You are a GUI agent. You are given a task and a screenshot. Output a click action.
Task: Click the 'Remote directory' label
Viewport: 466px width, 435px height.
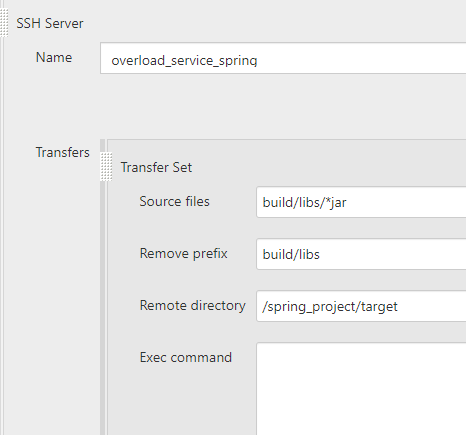tap(192, 306)
